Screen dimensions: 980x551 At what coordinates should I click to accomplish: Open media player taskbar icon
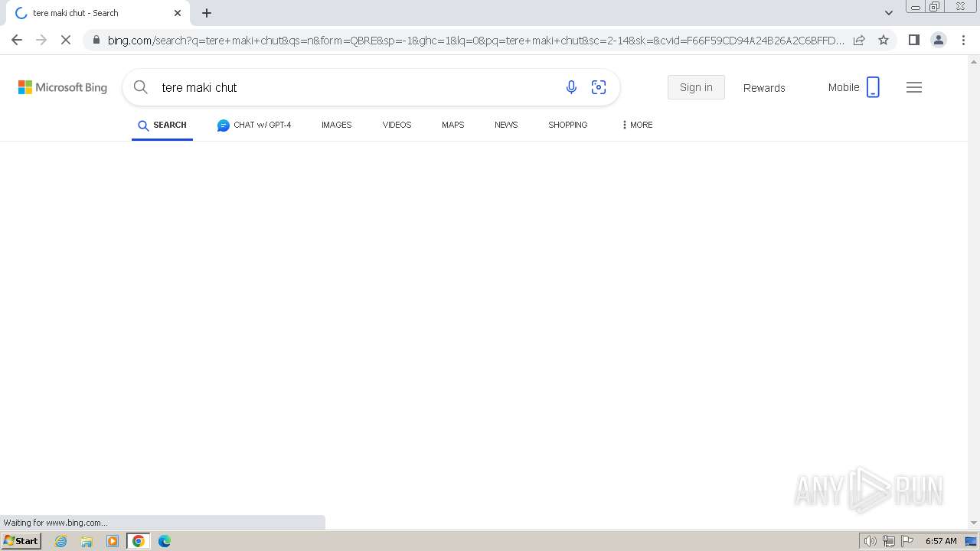click(113, 541)
